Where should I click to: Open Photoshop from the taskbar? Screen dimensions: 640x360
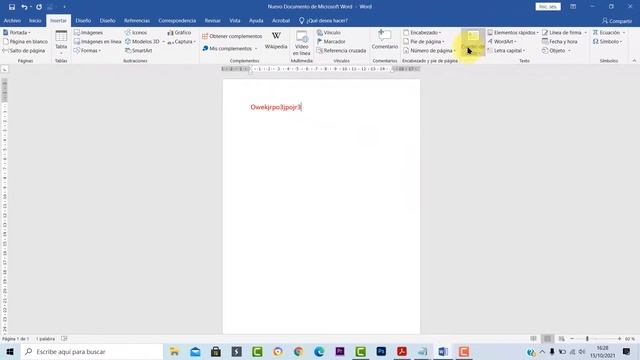pyautogui.click(x=381, y=351)
